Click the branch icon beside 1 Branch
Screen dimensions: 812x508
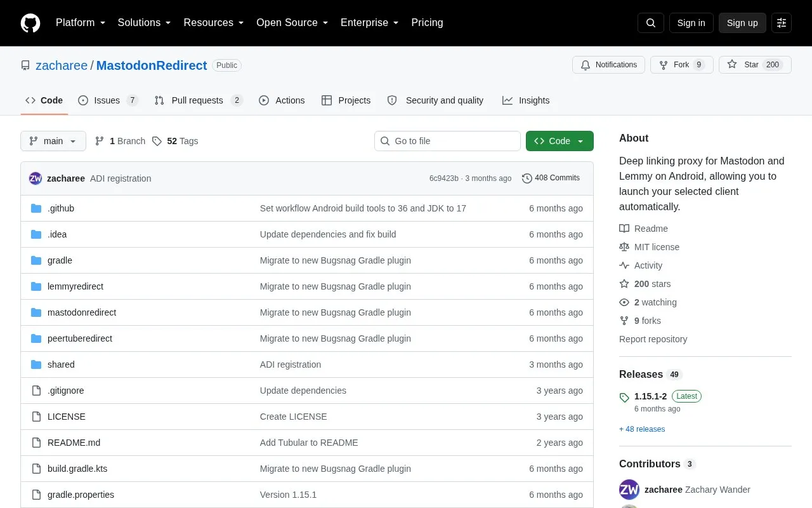100,141
